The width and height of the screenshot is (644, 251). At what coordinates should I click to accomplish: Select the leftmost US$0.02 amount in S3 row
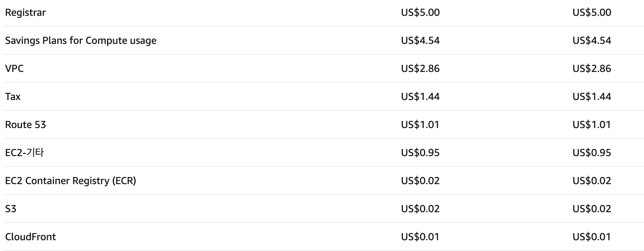click(420, 209)
